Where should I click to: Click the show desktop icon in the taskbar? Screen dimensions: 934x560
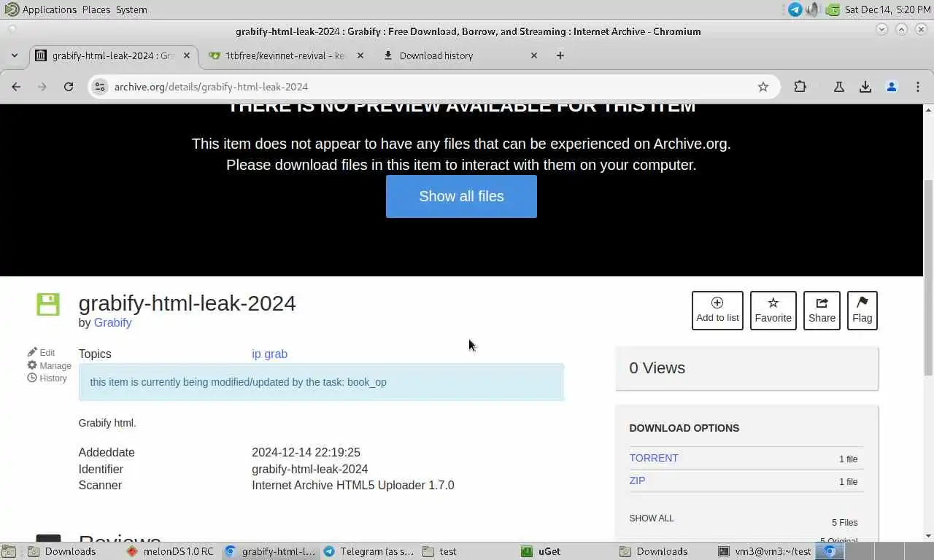8,551
